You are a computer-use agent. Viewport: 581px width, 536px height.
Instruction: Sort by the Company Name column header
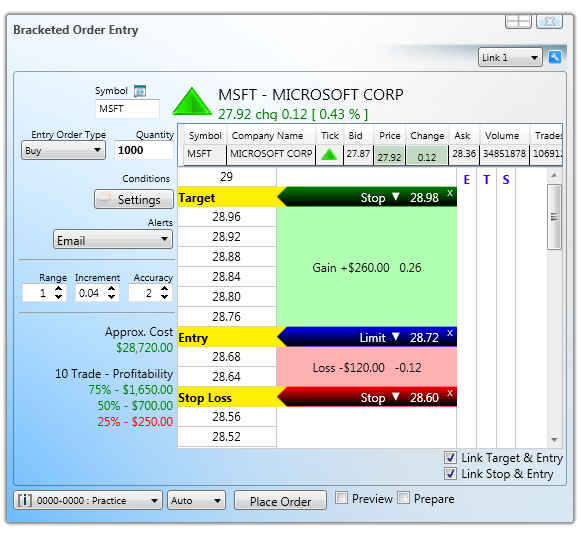[271, 136]
